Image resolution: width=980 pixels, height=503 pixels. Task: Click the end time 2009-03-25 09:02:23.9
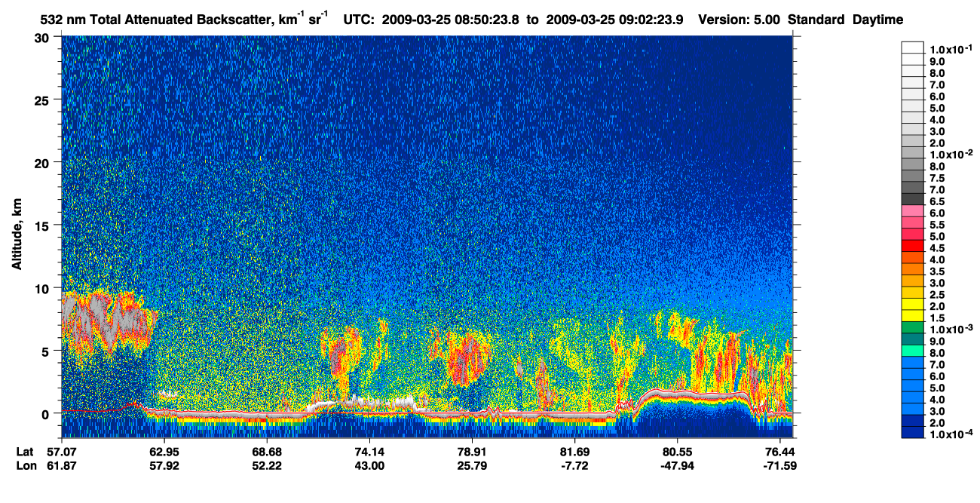pos(616,20)
